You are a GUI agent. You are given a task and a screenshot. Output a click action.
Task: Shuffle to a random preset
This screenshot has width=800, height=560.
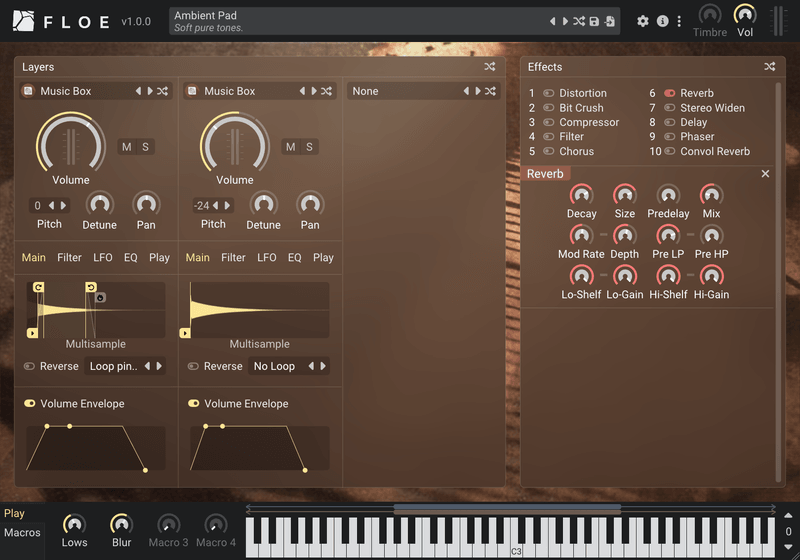click(x=579, y=21)
